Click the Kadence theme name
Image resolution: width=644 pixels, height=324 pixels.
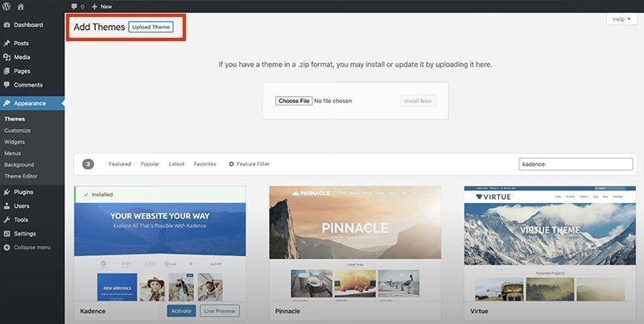pyautogui.click(x=93, y=311)
